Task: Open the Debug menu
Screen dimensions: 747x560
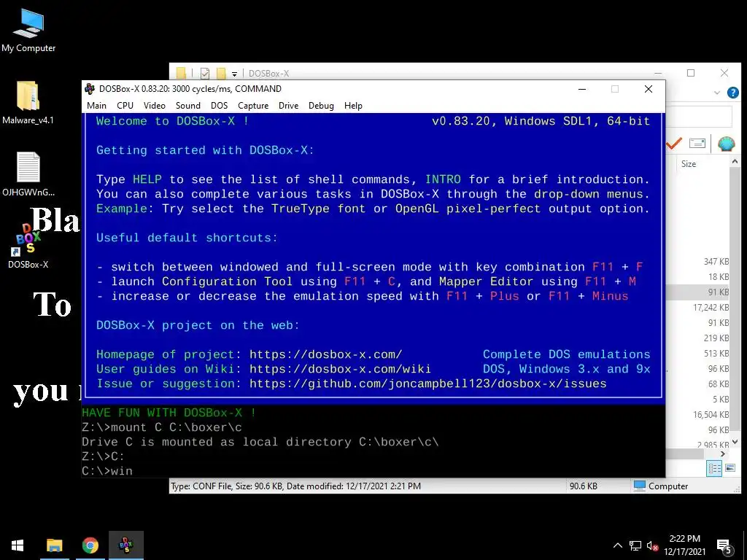Action: 321,106
